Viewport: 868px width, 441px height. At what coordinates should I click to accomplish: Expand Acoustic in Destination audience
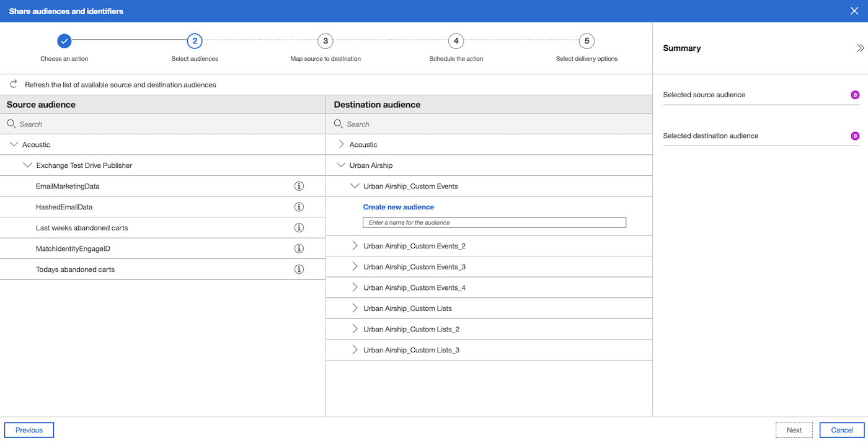coord(341,144)
